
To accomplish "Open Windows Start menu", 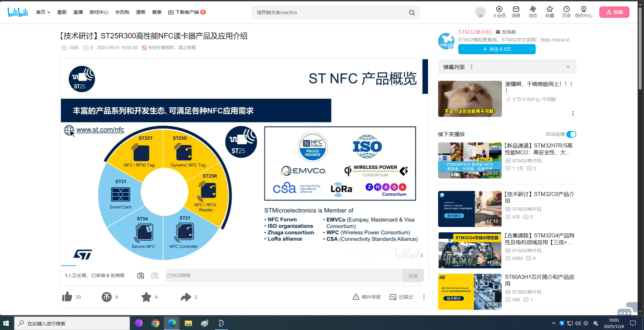I will tap(6, 323).
